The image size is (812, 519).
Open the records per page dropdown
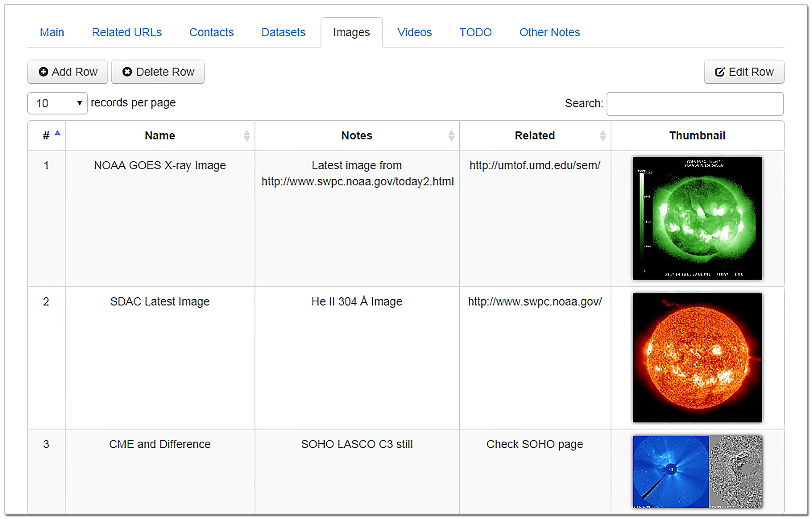[x=58, y=104]
